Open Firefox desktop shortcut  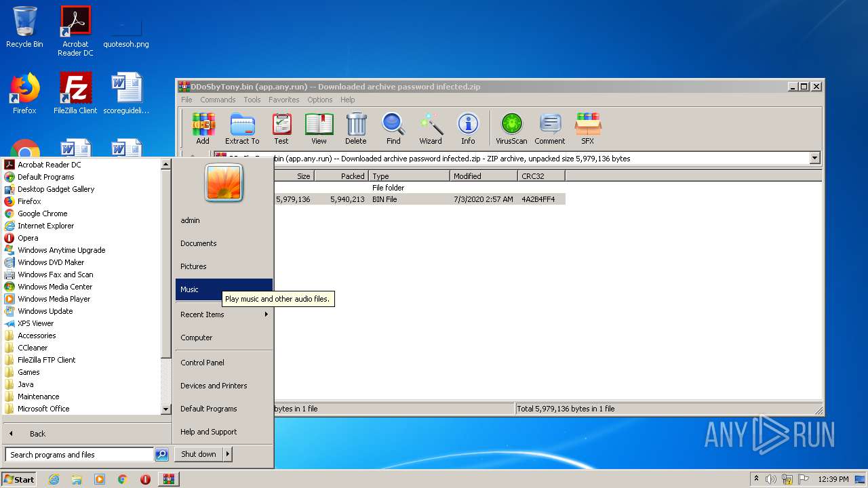click(x=24, y=94)
